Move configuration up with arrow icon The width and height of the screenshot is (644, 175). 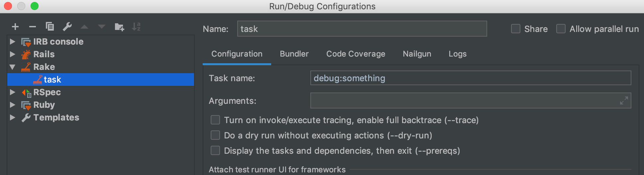(x=84, y=27)
